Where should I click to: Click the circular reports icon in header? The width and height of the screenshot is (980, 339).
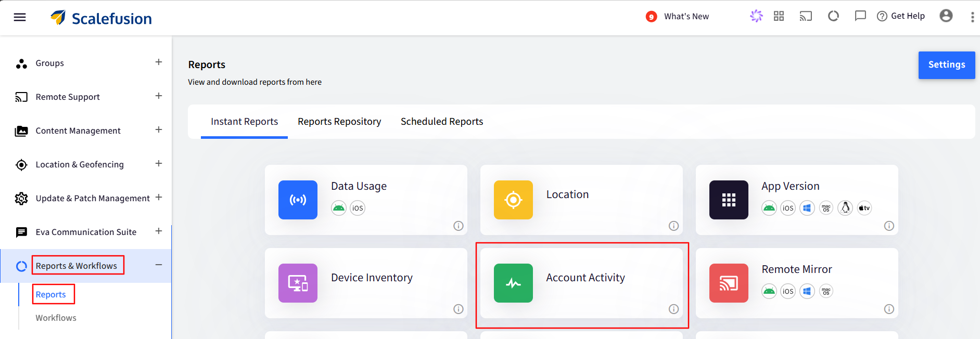pos(833,16)
